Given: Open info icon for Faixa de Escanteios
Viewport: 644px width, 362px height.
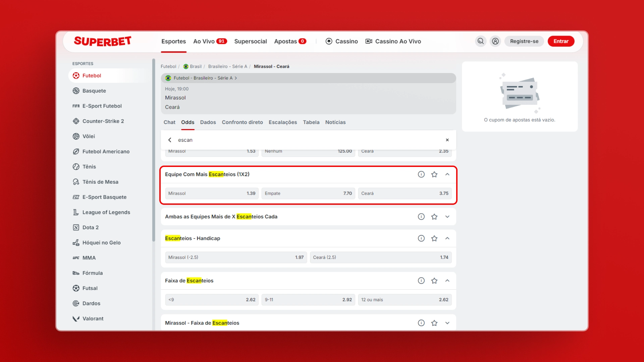Looking at the screenshot, I should pyautogui.click(x=421, y=281).
